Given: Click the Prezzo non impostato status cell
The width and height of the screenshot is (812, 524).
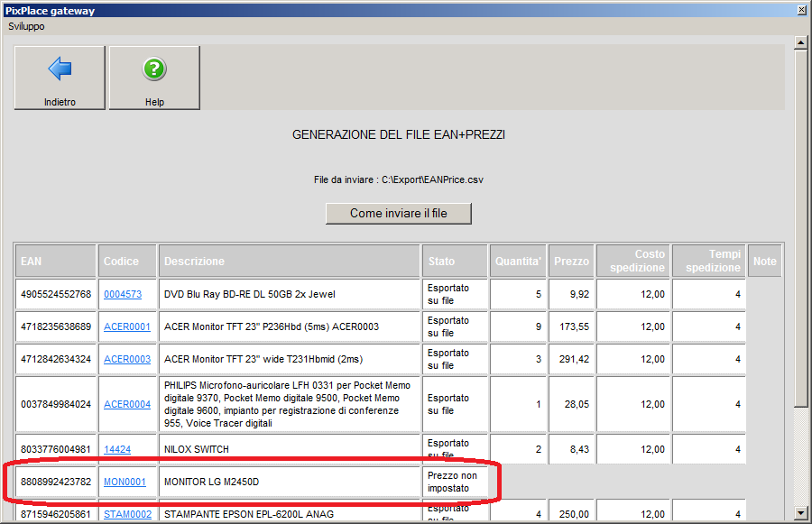Looking at the screenshot, I should (x=456, y=482).
